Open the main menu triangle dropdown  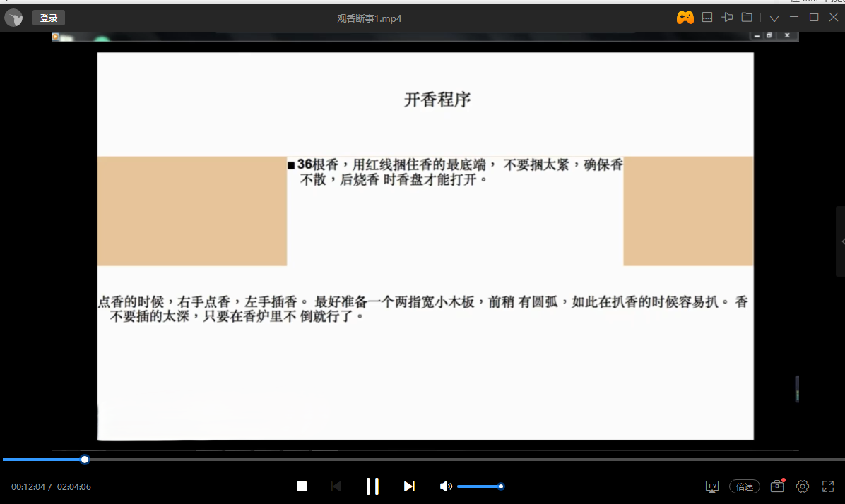pos(774,17)
